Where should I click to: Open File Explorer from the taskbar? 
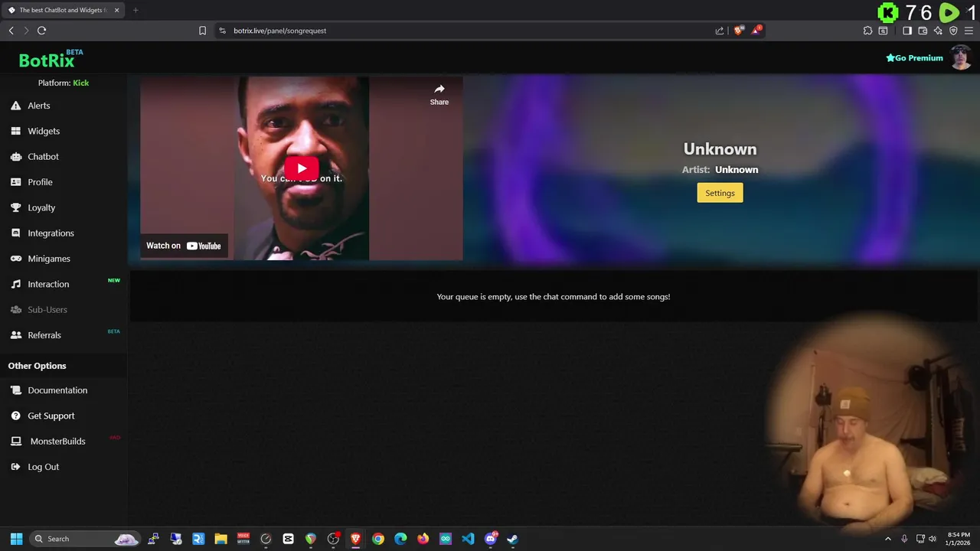click(x=220, y=539)
